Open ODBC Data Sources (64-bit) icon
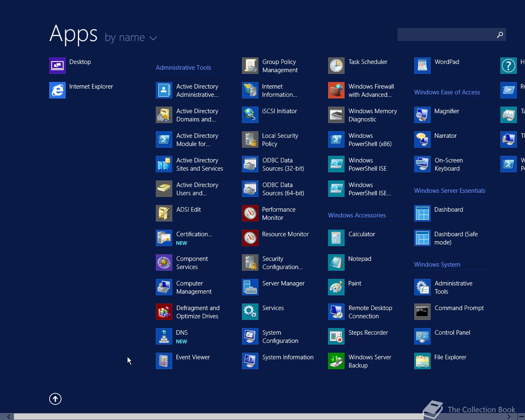 tap(250, 189)
